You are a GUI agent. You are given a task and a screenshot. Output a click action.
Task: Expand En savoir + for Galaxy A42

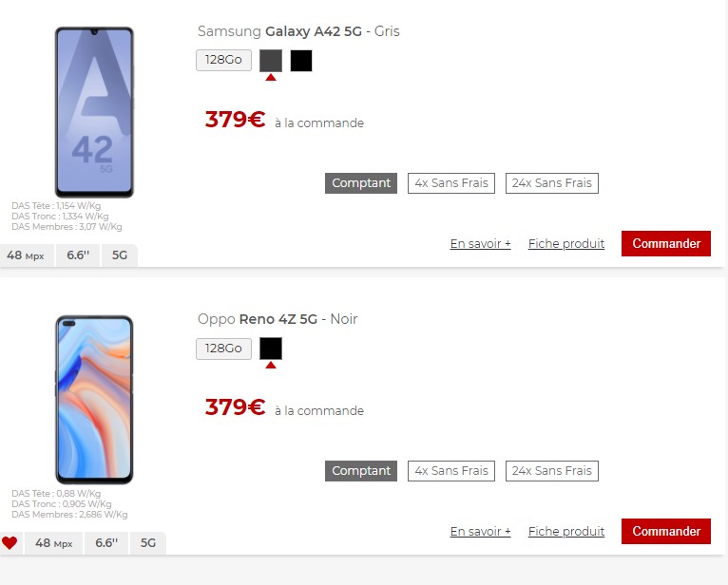[481, 243]
